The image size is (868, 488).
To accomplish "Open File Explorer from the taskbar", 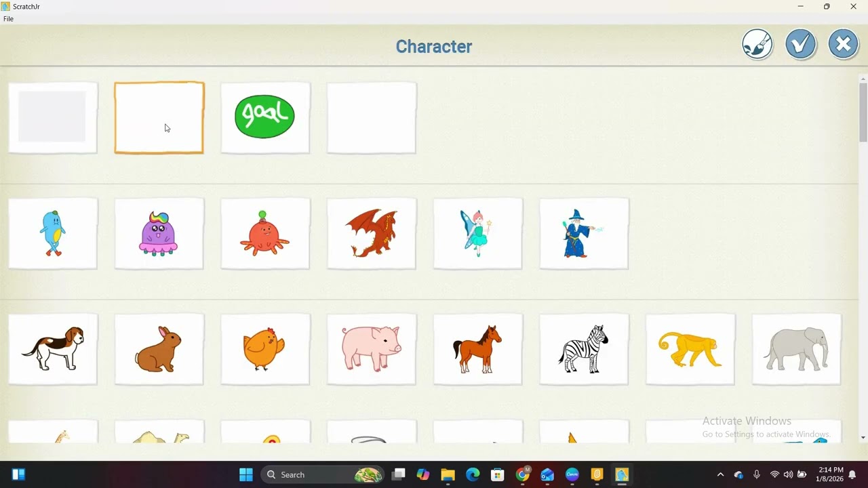I will 448,474.
